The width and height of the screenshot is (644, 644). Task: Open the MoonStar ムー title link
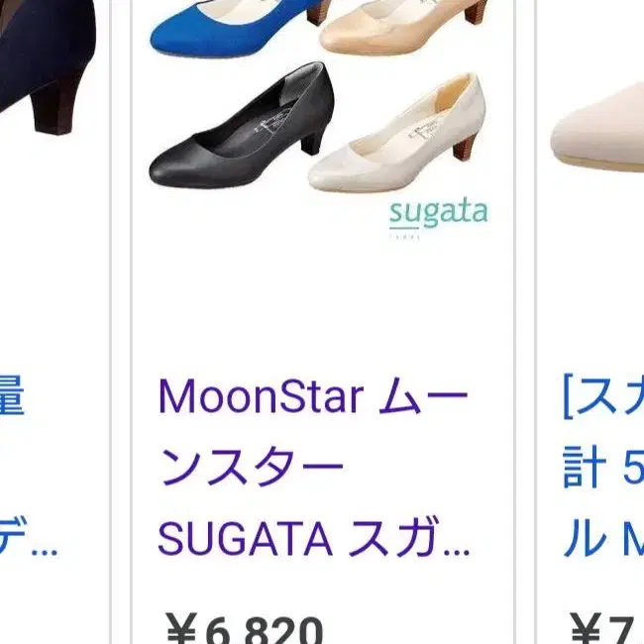(313, 396)
